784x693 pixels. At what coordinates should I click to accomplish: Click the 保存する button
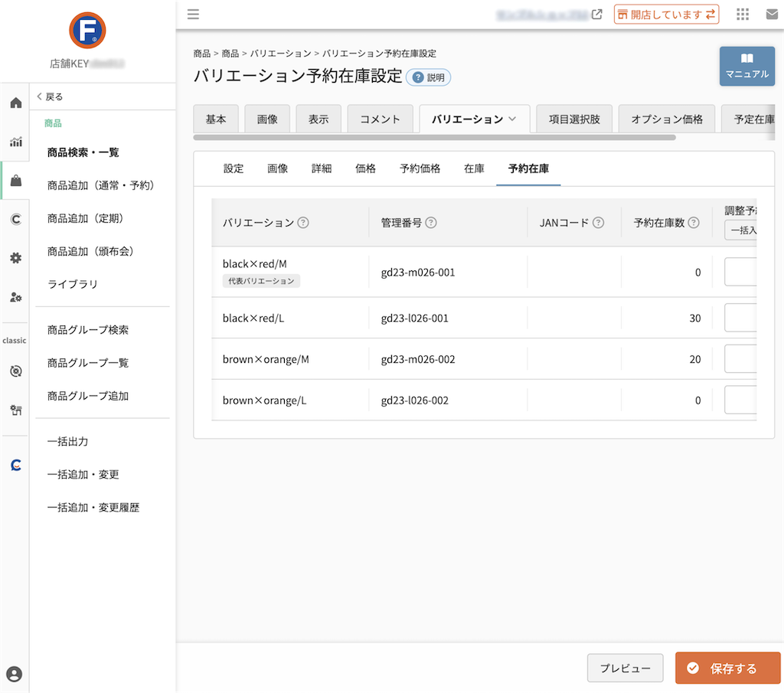pyautogui.click(x=727, y=668)
